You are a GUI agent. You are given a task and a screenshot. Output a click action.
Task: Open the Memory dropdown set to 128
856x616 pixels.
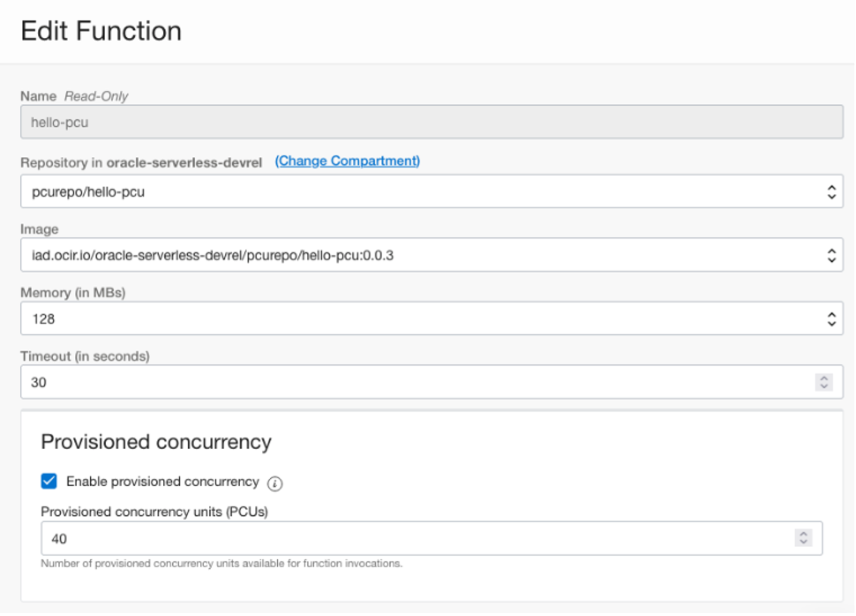[x=413, y=319]
